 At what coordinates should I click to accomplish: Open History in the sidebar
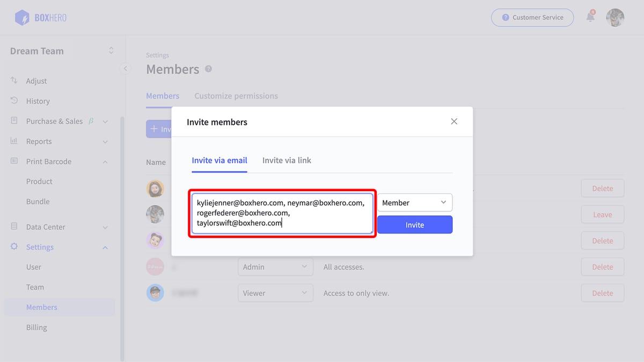pyautogui.click(x=38, y=101)
